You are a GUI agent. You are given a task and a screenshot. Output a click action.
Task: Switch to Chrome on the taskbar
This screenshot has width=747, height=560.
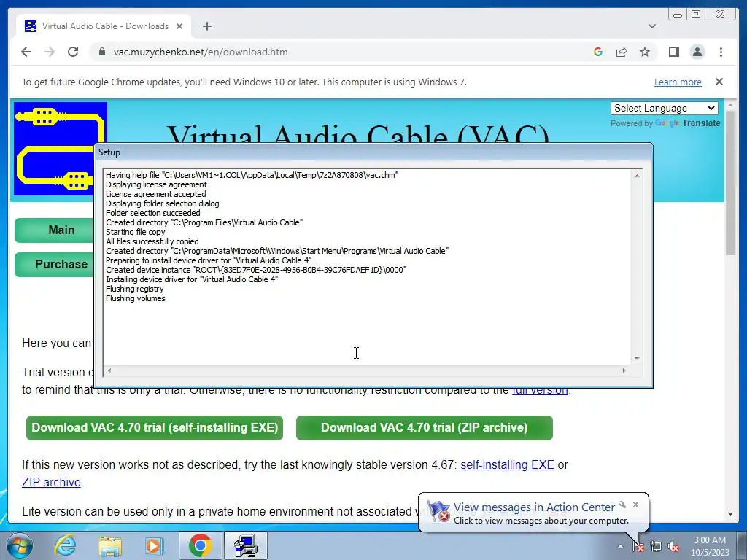(x=200, y=545)
